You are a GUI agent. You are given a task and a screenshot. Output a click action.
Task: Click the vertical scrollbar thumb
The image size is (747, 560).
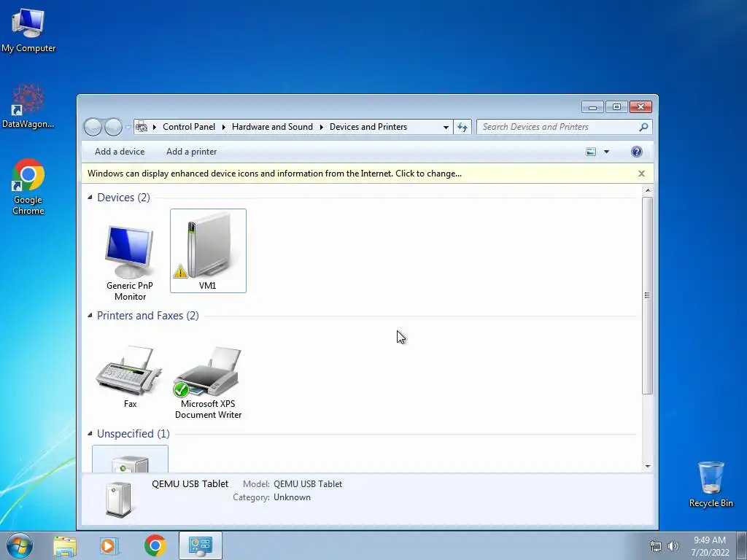coord(647,295)
